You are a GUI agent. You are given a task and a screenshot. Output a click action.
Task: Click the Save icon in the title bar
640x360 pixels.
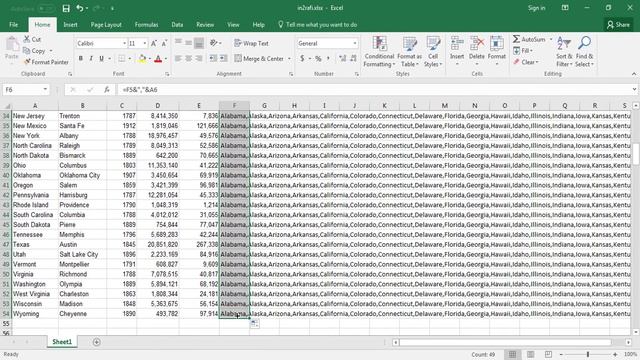point(66,8)
